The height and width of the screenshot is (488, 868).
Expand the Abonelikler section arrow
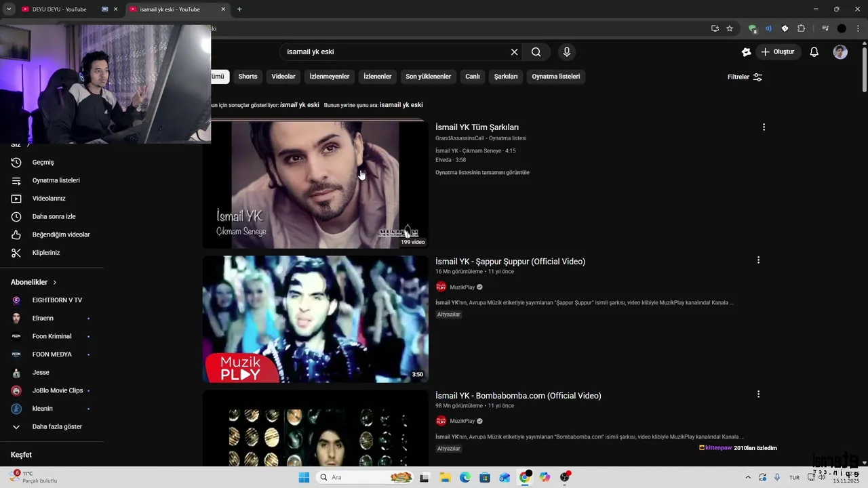coord(55,283)
